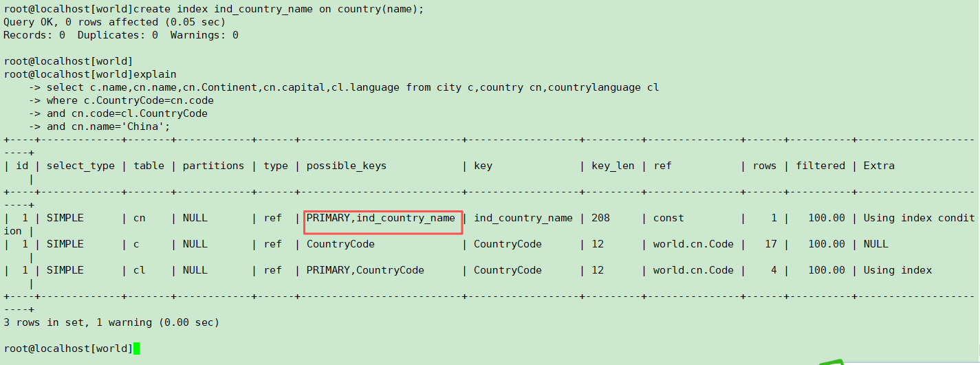Click 'Using index condit' Extra value
Viewport: 980px width, 365px height.
[x=919, y=218]
